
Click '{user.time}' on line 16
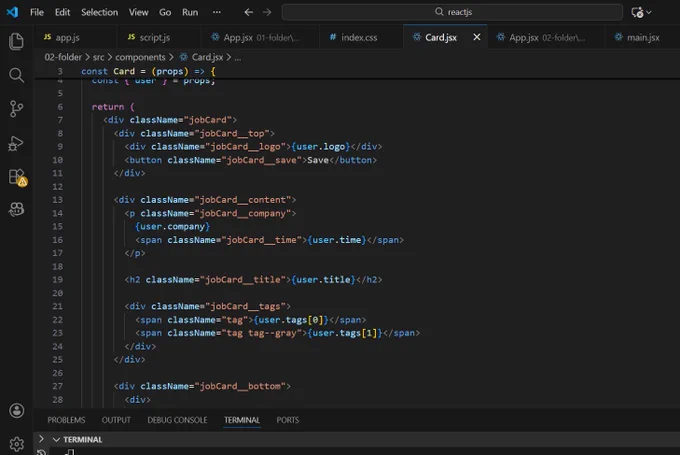pyautogui.click(x=337, y=240)
